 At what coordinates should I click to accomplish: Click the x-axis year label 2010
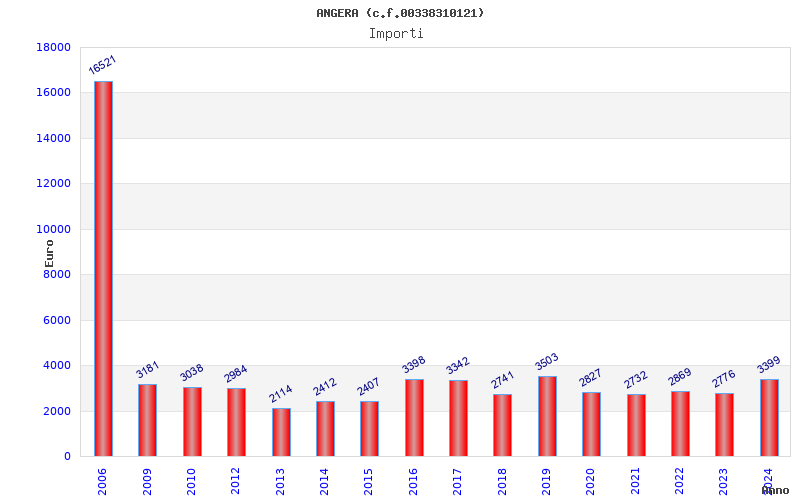click(x=191, y=482)
